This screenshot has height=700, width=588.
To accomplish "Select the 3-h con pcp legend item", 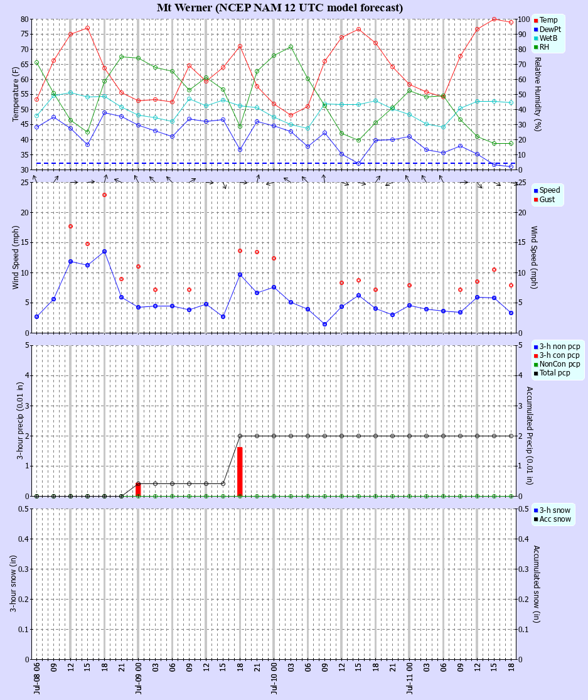I will 557,355.
